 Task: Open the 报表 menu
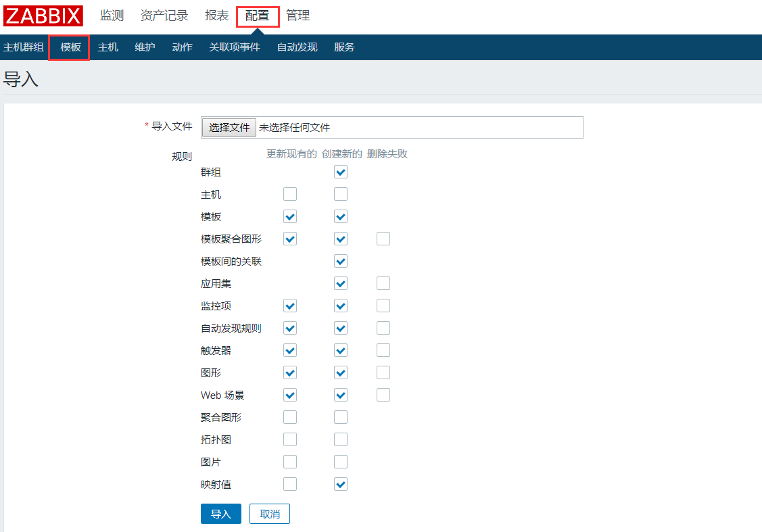point(217,16)
